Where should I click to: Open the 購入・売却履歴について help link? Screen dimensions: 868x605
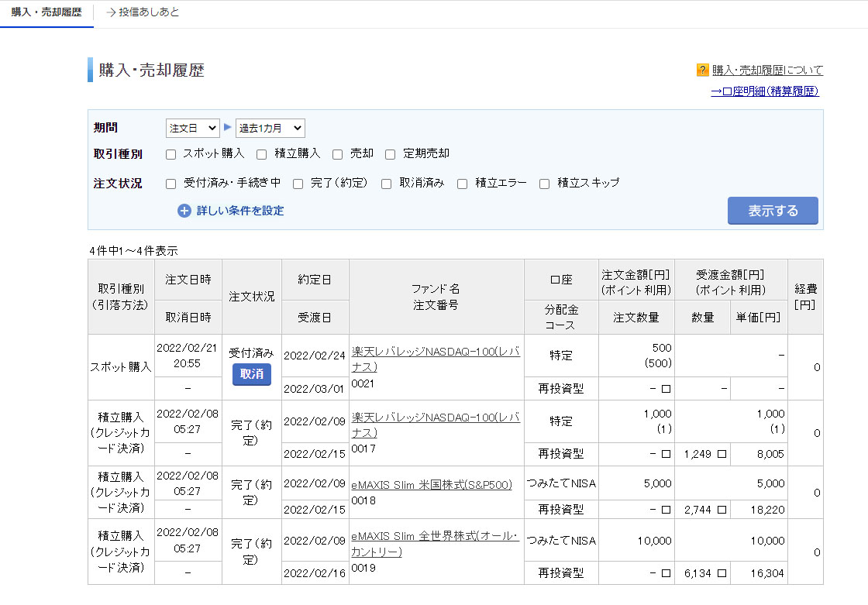pyautogui.click(x=767, y=70)
